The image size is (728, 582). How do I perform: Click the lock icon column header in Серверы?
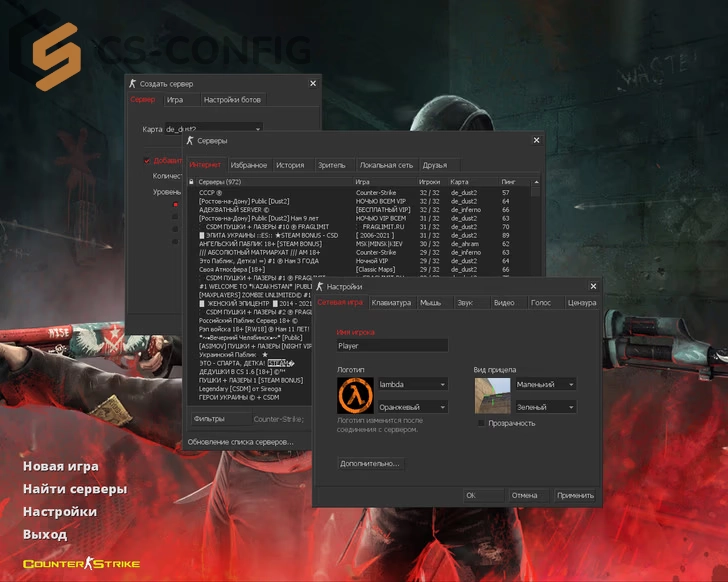point(191,182)
